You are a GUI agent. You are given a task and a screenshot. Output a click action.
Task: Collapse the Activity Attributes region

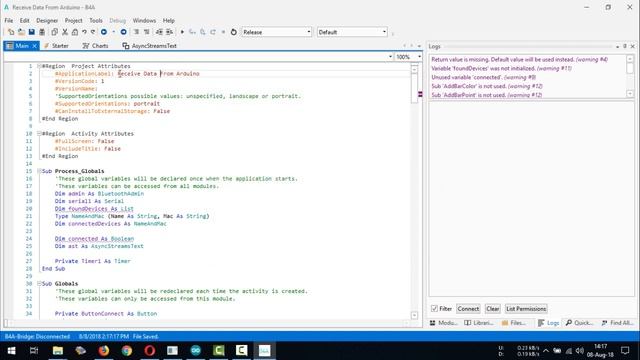(x=39, y=133)
